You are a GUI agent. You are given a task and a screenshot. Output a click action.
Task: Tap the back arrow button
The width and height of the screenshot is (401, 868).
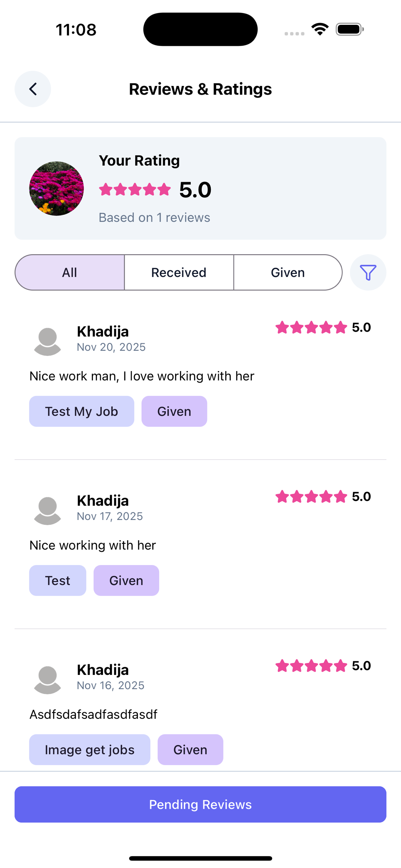[x=33, y=89]
